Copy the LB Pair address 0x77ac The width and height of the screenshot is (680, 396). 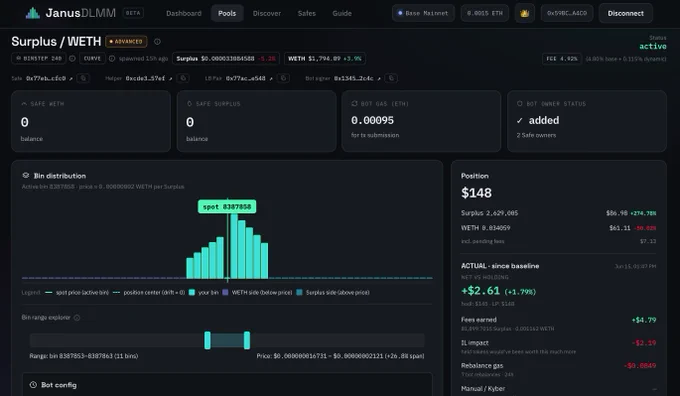(283, 78)
